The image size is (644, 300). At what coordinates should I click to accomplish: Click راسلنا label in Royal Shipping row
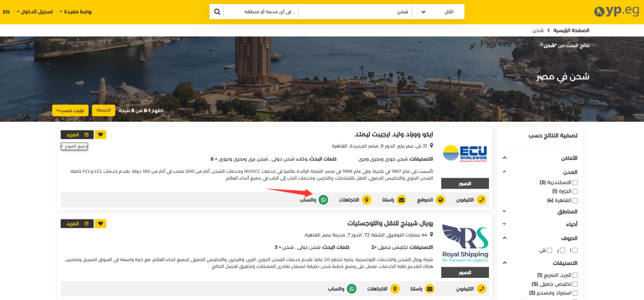(x=415, y=289)
